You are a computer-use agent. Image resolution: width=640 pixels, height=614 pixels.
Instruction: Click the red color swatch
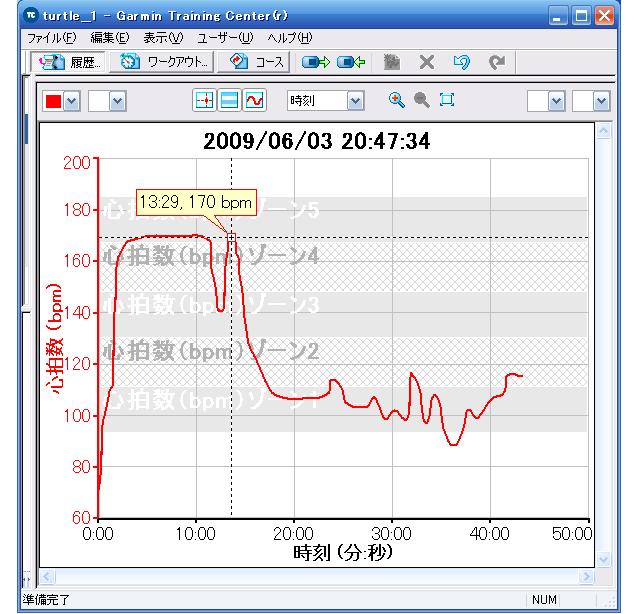(52, 102)
